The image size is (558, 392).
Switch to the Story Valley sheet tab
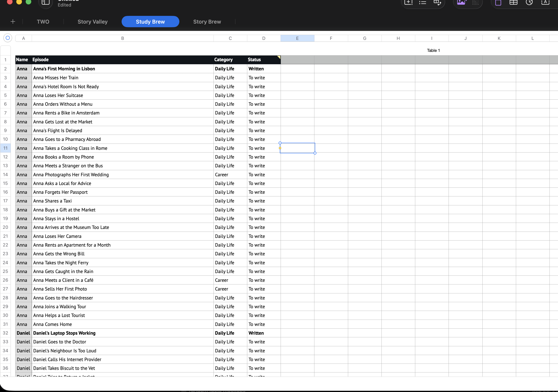[93, 22]
